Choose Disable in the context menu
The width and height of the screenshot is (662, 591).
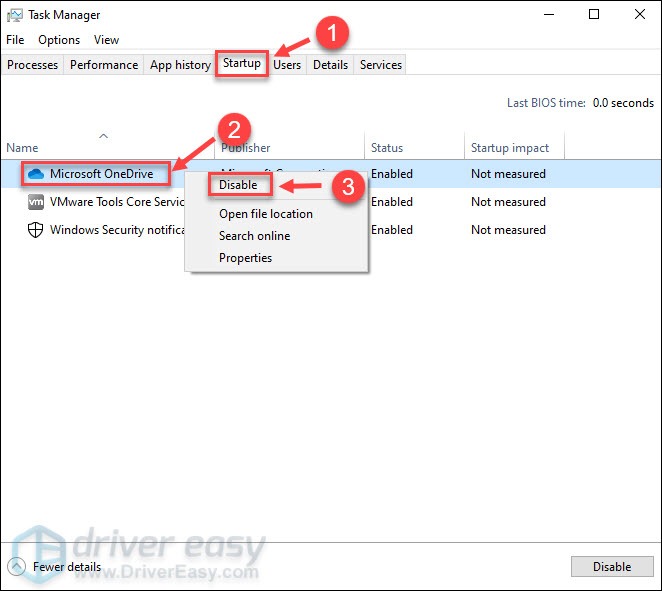[x=238, y=185]
